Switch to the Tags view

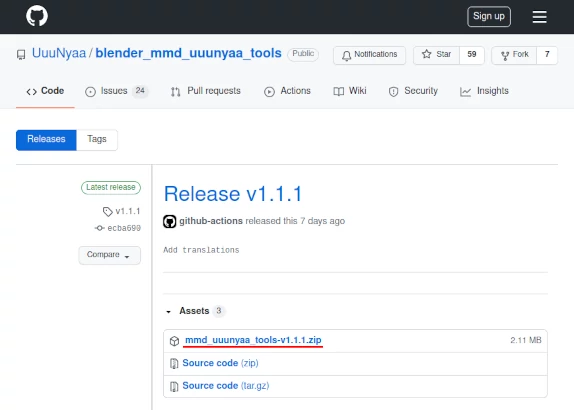pyautogui.click(x=97, y=139)
